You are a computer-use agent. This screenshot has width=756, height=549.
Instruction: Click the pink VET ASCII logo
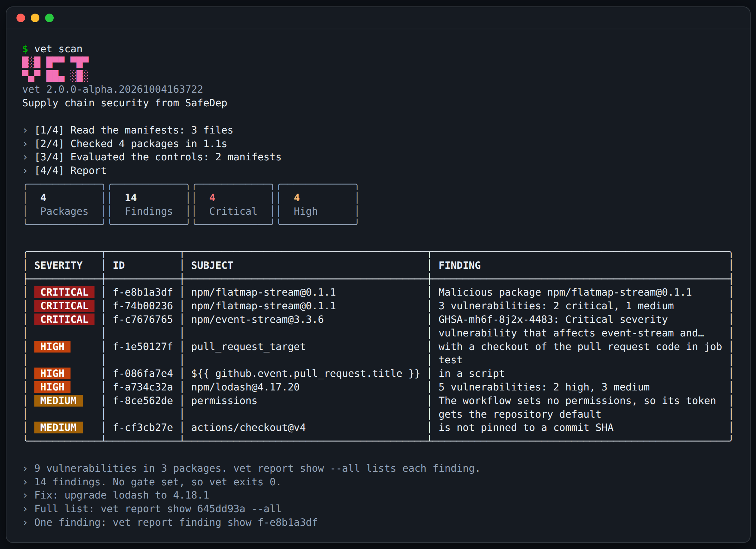(55, 69)
